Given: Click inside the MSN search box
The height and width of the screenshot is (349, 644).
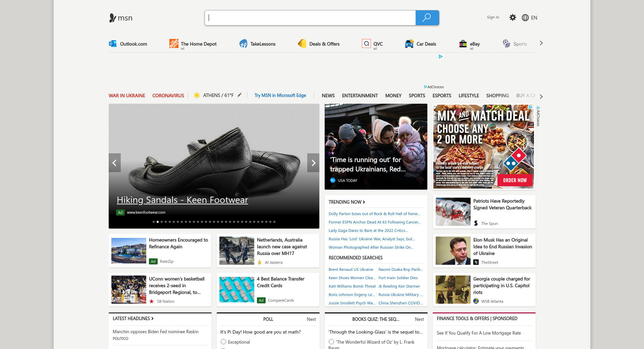Looking at the screenshot, I should [310, 18].
